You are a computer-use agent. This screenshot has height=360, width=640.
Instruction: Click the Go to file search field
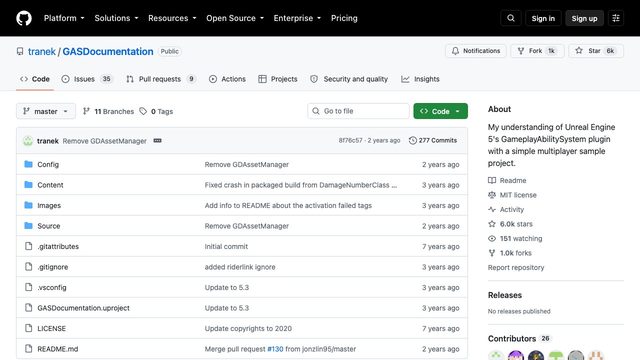point(358,111)
